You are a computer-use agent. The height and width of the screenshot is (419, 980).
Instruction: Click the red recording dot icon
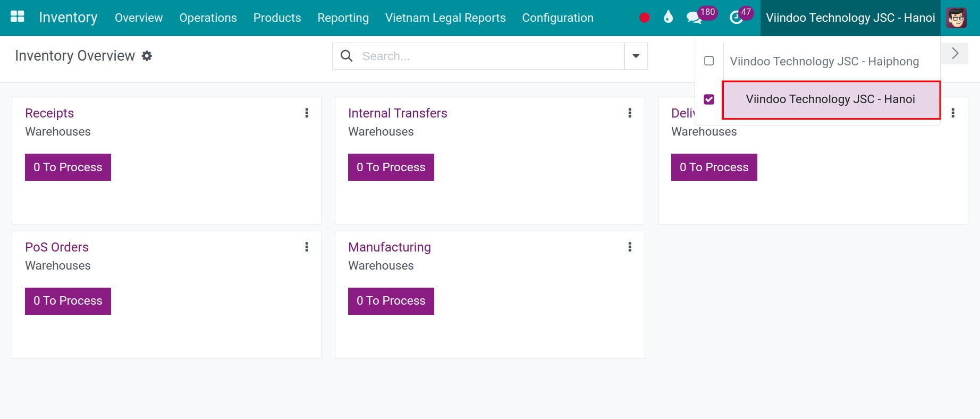[x=645, y=18]
